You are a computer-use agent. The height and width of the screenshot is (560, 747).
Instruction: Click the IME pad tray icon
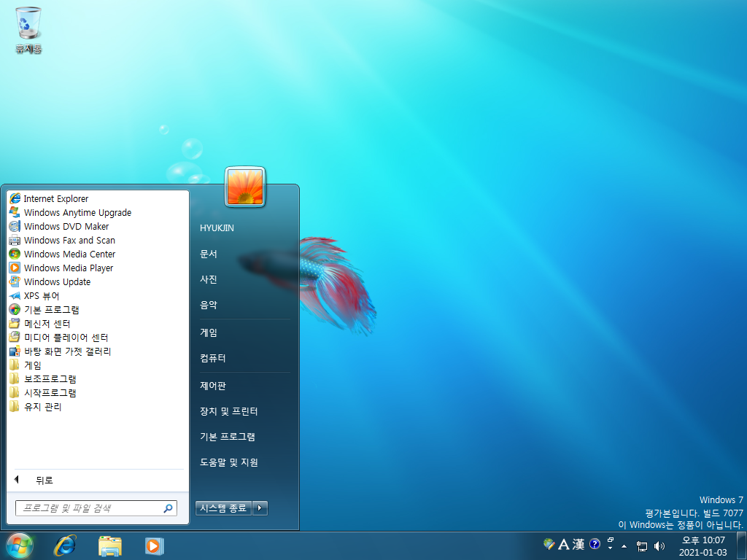(x=549, y=544)
